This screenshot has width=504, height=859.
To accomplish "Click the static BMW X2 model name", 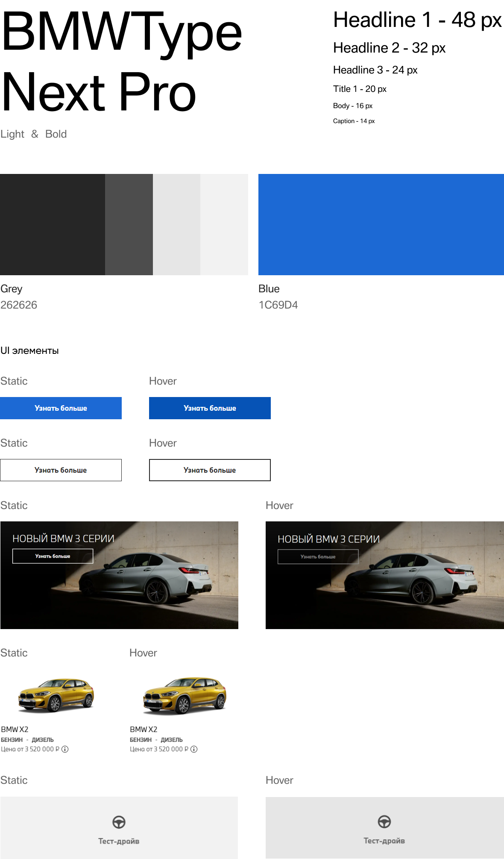I will [15, 730].
